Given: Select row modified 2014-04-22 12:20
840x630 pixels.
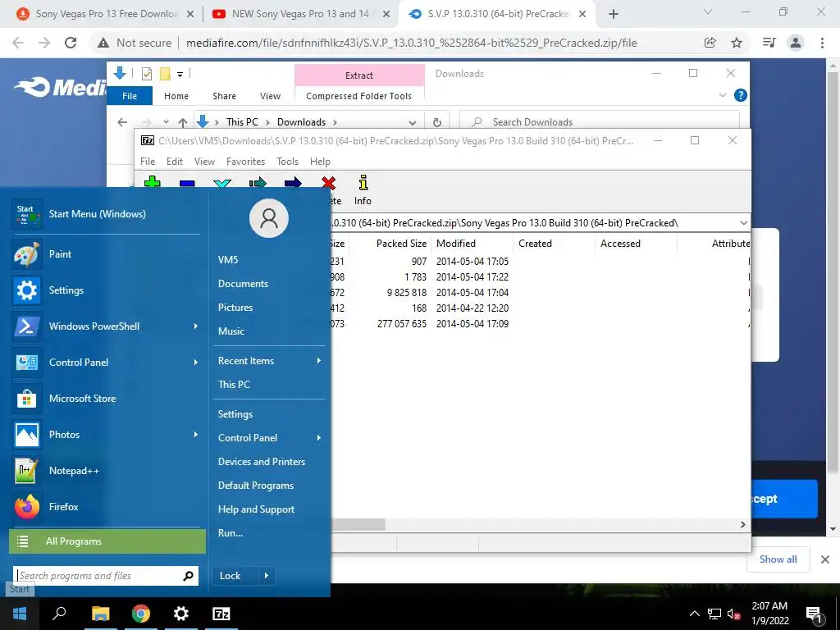Looking at the screenshot, I should click(x=540, y=308).
